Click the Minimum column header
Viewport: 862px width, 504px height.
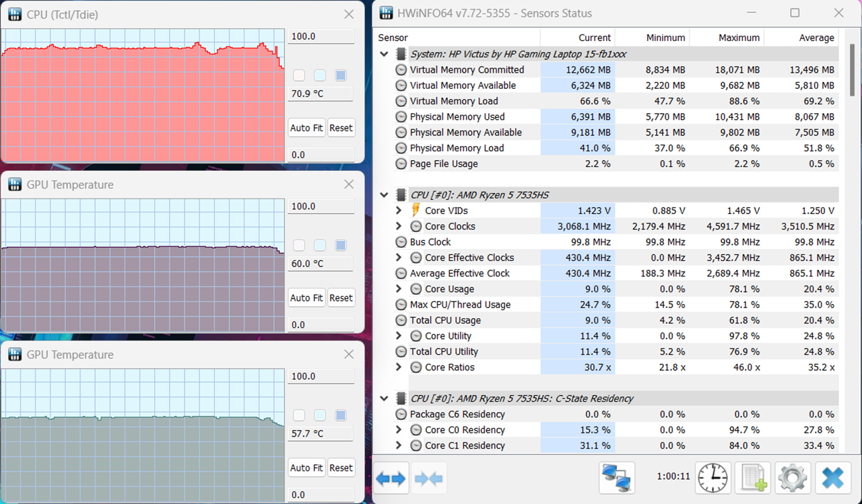(652, 38)
